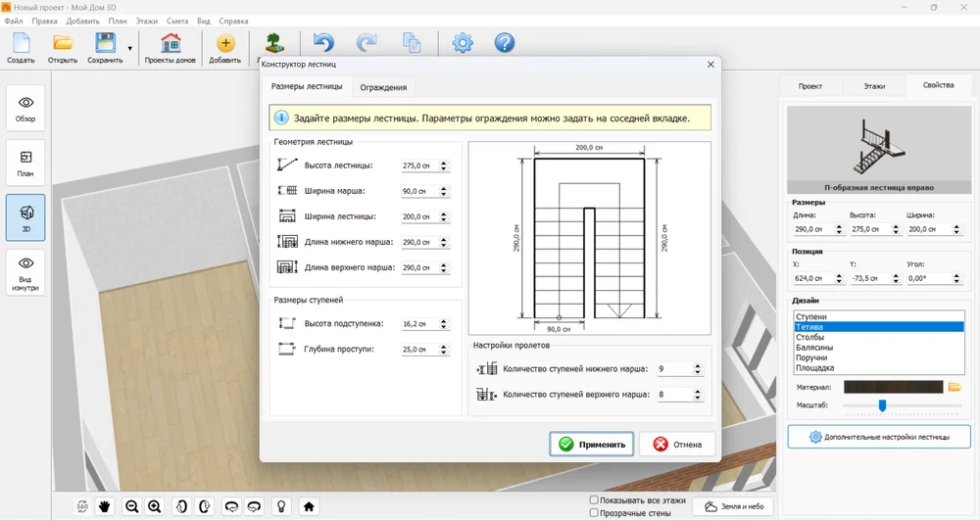Click the Земля и небо button

pyautogui.click(x=734, y=506)
